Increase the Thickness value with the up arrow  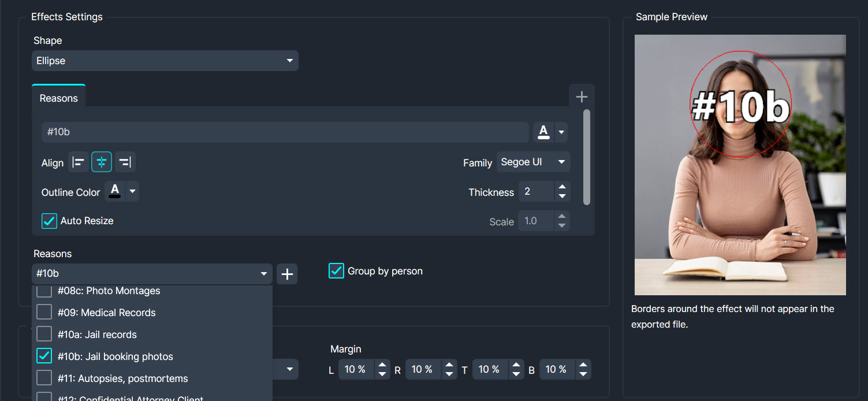(562, 188)
